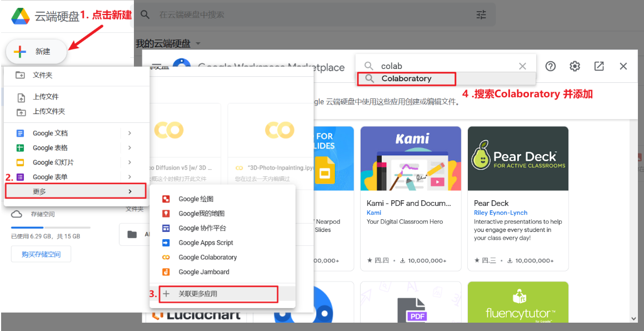This screenshot has width=644, height=331.
Task: Open the 更多 submenu
Action: 76,191
